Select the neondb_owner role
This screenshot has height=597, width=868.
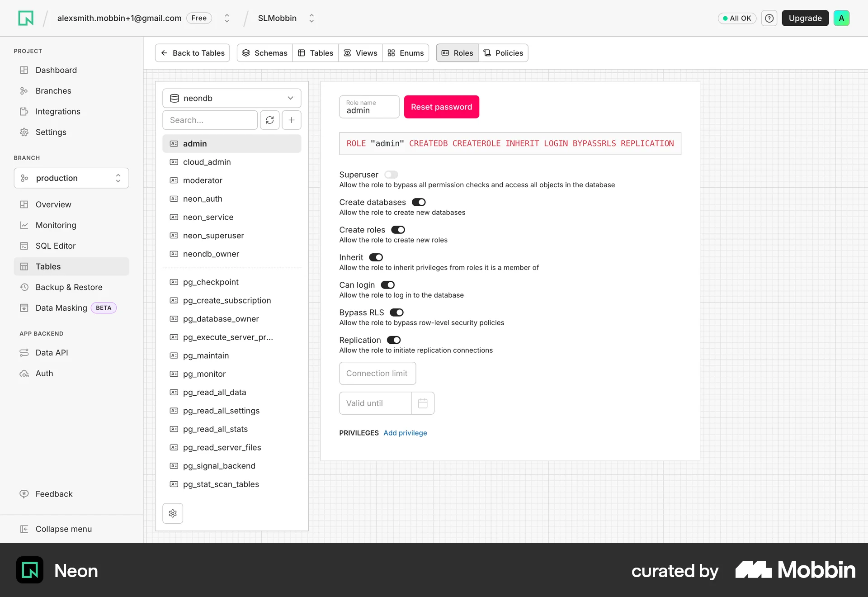[232, 254]
